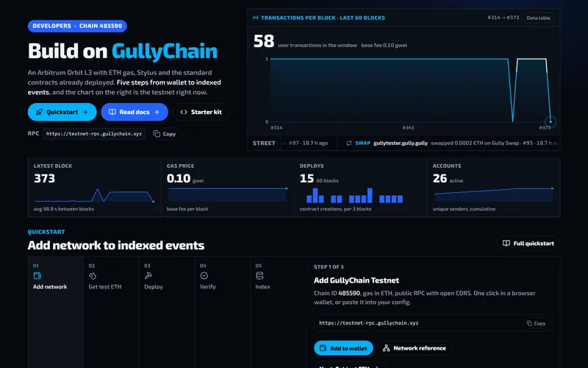
Task: Click the live broadcast icon by chart title
Action: coord(256,18)
